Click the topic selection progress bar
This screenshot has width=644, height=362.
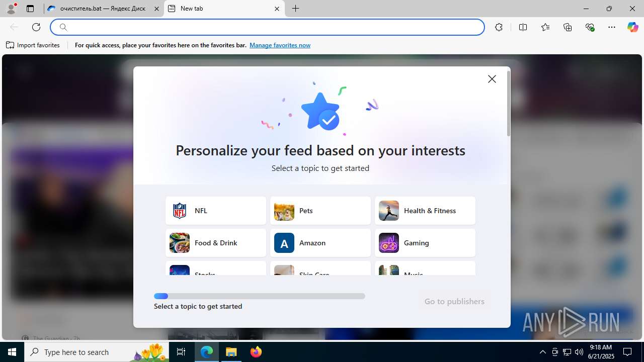pyautogui.click(x=260, y=296)
